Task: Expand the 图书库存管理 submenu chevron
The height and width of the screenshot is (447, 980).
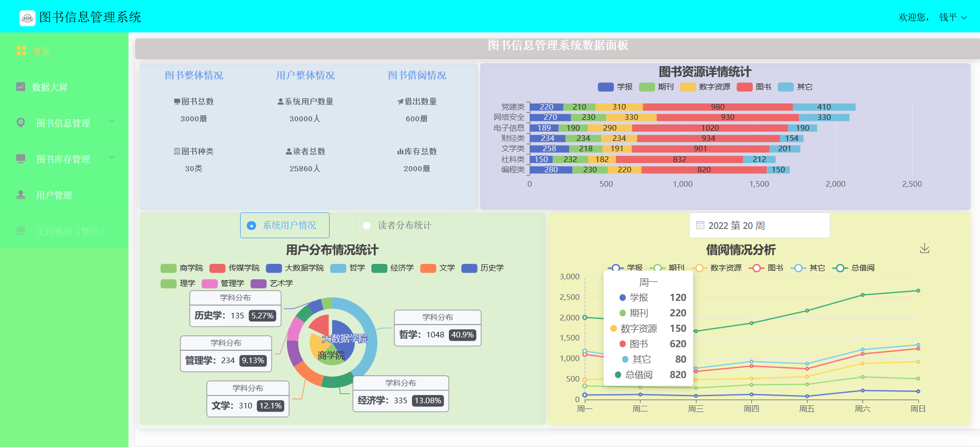Action: pos(112,157)
